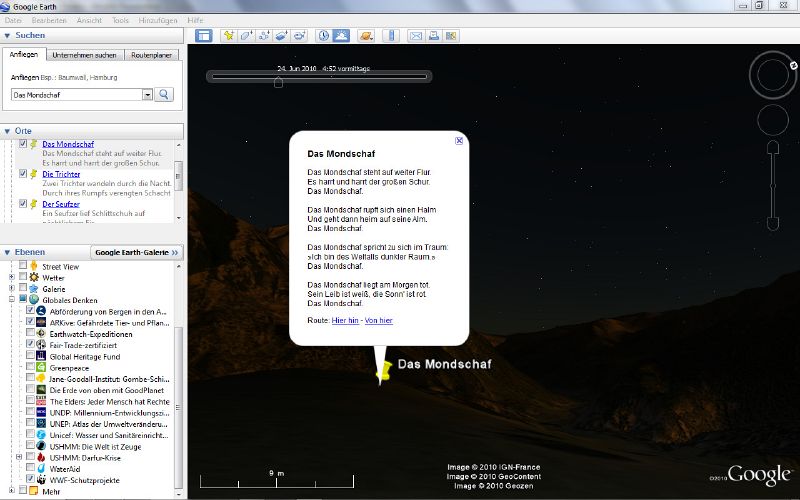Add a new placemark with pushpin icon
The width and height of the screenshot is (800, 500).
pyautogui.click(x=229, y=36)
